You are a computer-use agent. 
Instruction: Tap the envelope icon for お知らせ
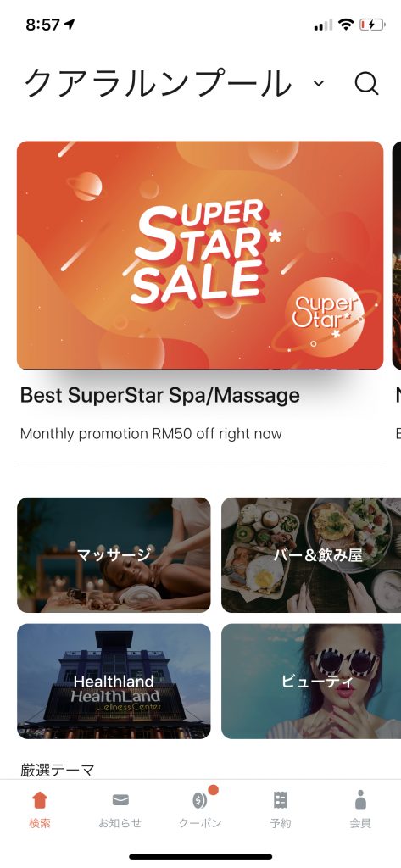pyautogui.click(x=120, y=800)
